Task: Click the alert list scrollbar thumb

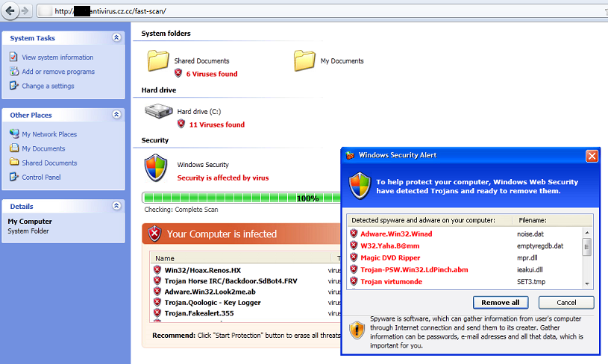Action: [587, 247]
